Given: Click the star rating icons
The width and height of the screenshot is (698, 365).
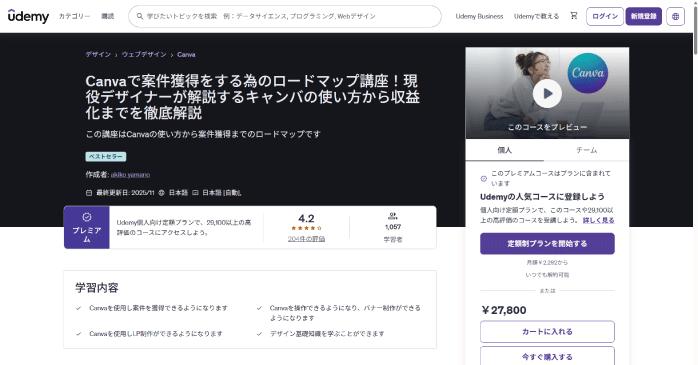Looking at the screenshot, I should coord(306,228).
